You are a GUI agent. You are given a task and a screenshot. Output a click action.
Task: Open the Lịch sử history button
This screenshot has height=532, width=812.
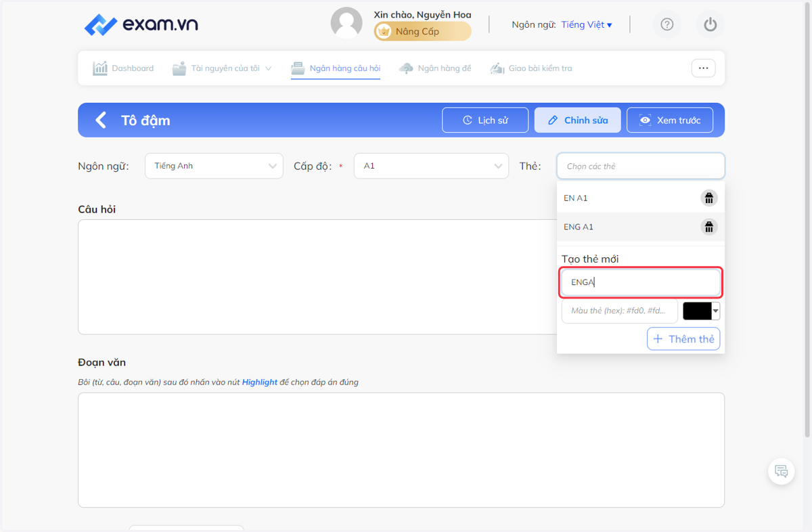click(485, 120)
